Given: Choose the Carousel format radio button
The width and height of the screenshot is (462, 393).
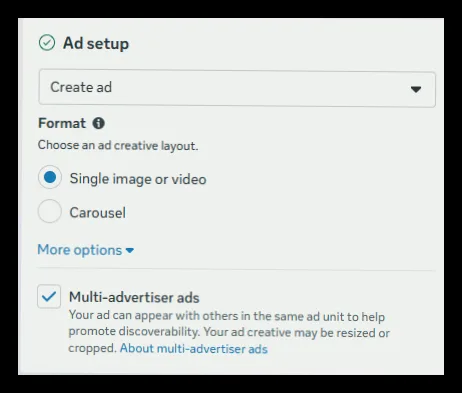Looking at the screenshot, I should 50,211.
